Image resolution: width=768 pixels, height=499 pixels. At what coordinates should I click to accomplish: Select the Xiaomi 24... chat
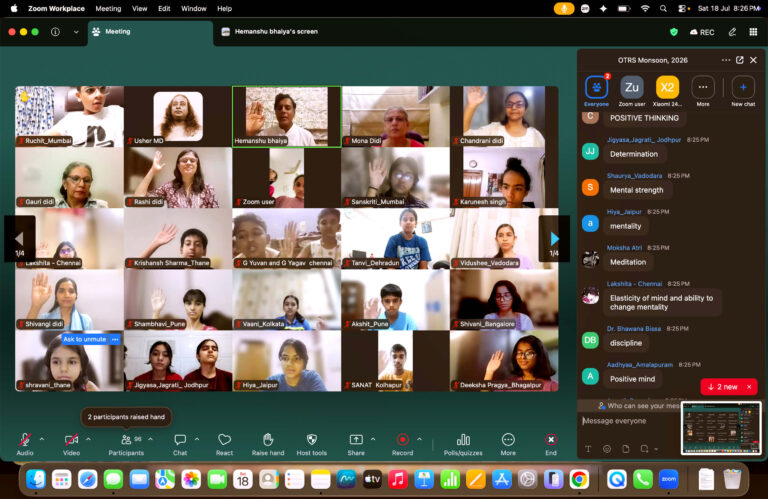(667, 91)
